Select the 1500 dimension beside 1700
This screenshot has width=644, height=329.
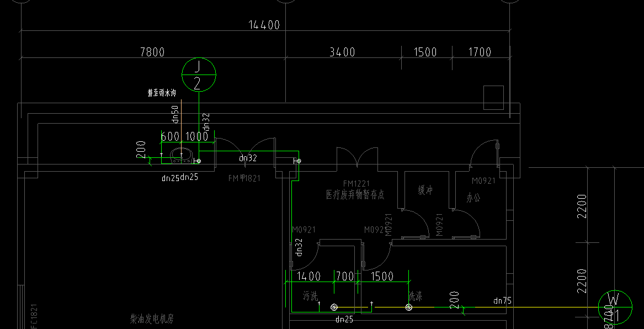click(x=425, y=52)
